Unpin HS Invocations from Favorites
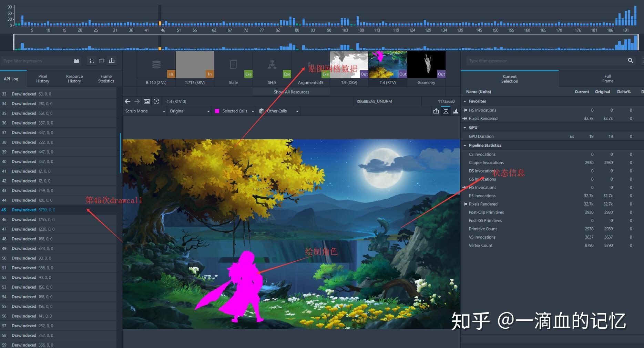This screenshot has height=348, width=644. pyautogui.click(x=466, y=110)
